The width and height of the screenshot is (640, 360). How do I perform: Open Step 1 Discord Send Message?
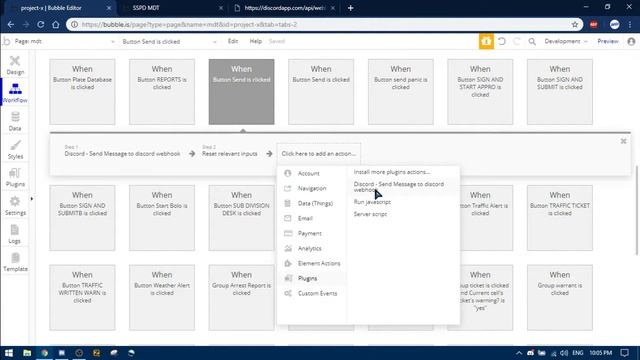pos(122,151)
